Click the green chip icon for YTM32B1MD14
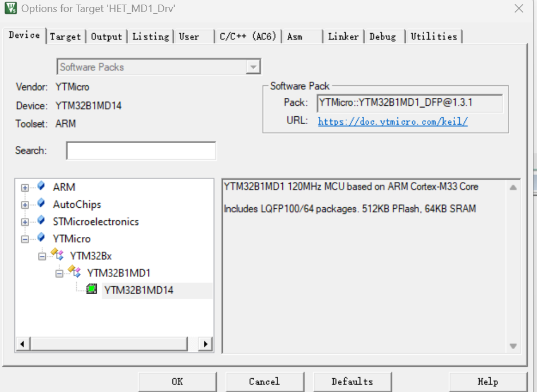This screenshot has height=392, width=537. pos(92,290)
